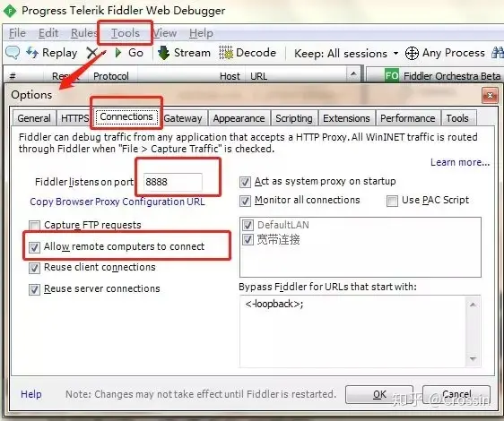
Task: Click the bypass box scroll down arrow
Action: pos(473,358)
